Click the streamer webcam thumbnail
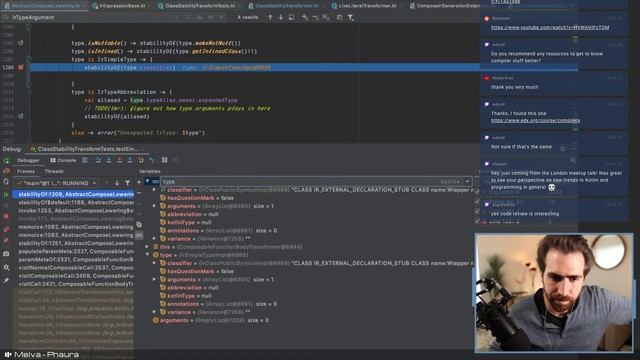This screenshot has width=640, height=360. coord(554,293)
